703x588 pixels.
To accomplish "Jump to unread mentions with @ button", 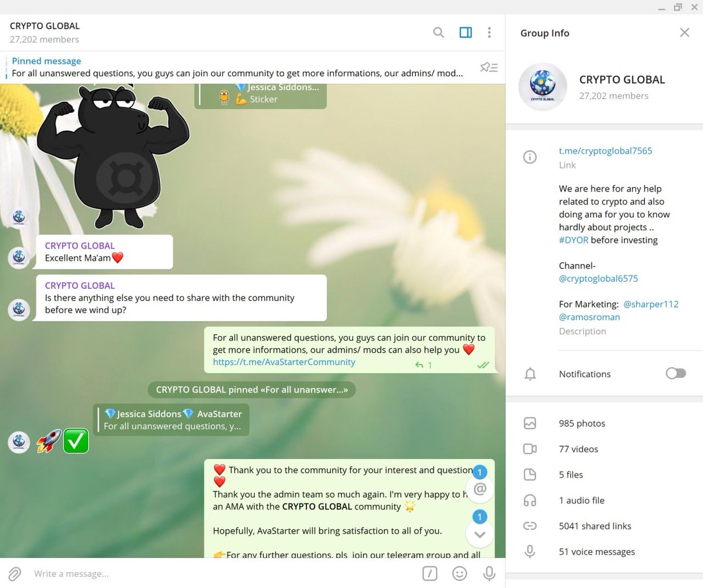I will point(480,488).
